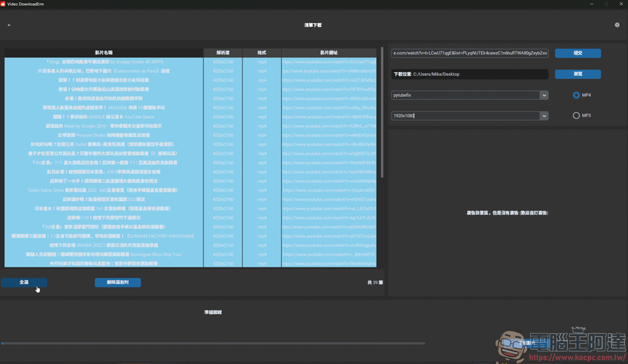
Task: Focus the YouTube playlist URL input field
Action: click(x=469, y=53)
